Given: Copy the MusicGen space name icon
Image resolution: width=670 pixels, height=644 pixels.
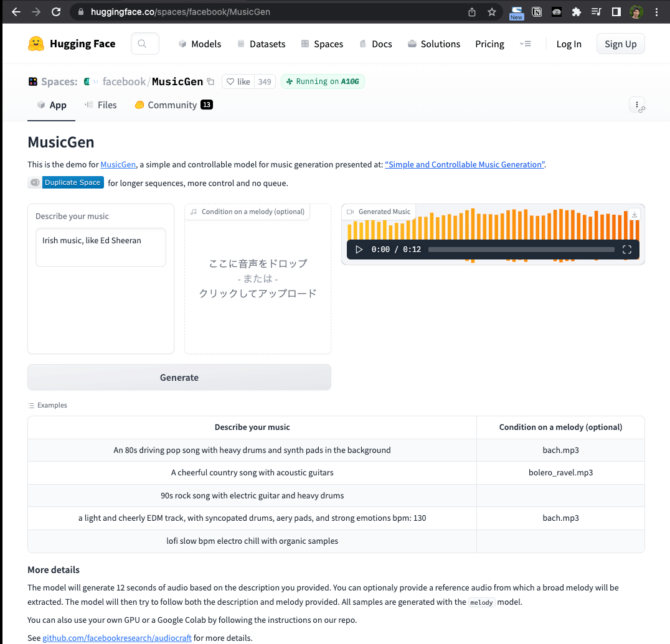Looking at the screenshot, I should click(210, 81).
